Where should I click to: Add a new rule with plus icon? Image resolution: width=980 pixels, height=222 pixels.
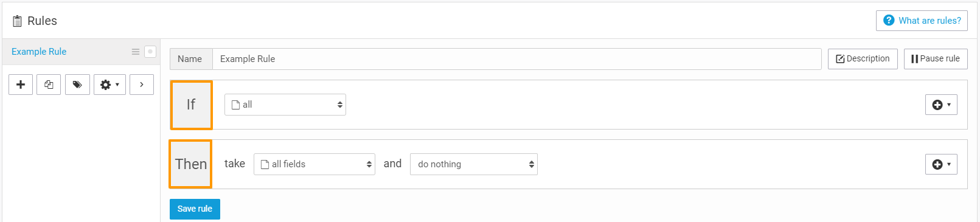point(21,85)
